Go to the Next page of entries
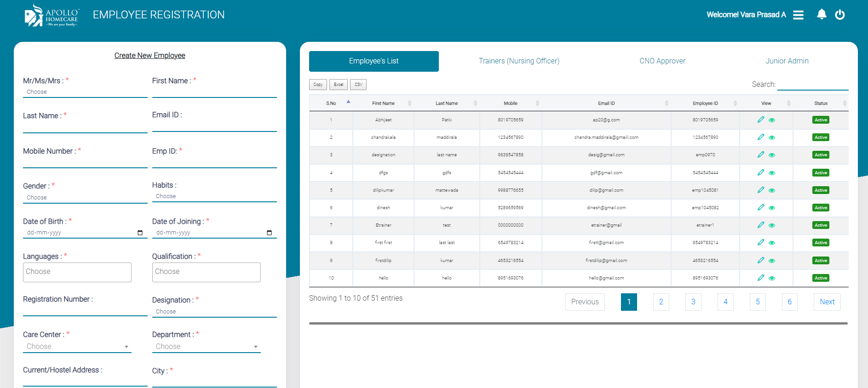This screenshot has height=388, width=868. 827,302
